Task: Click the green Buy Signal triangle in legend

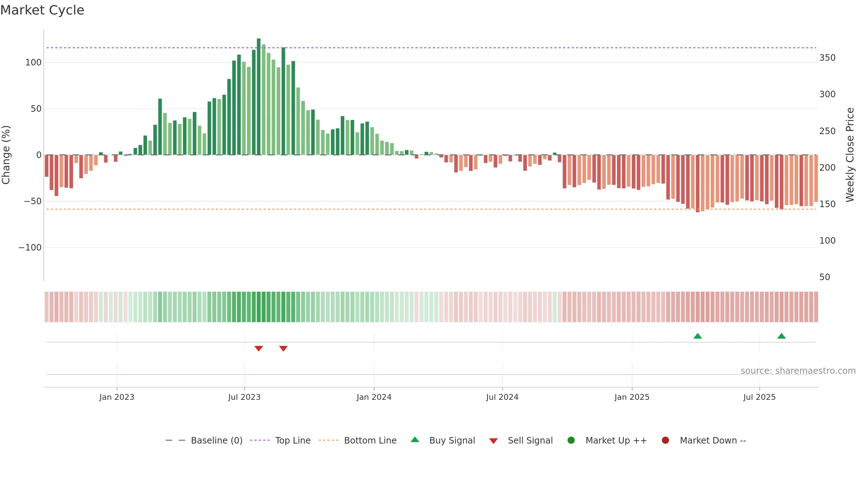Action: [x=415, y=440]
